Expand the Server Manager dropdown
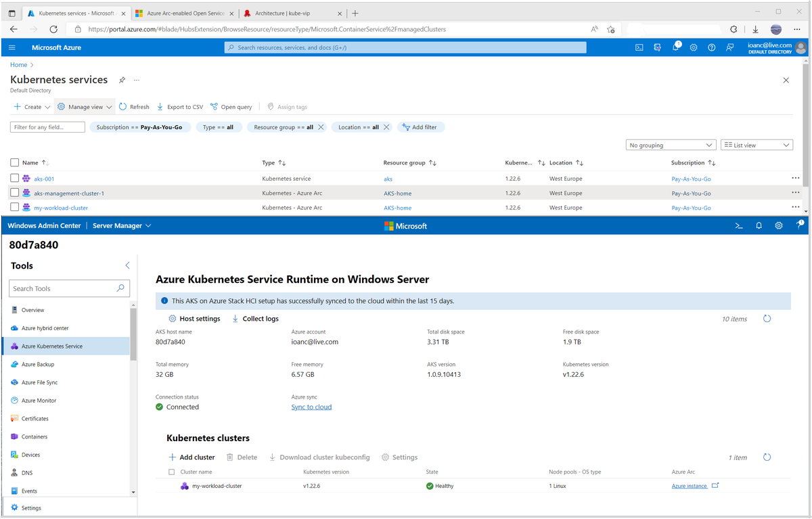812x519 pixels. (x=122, y=226)
